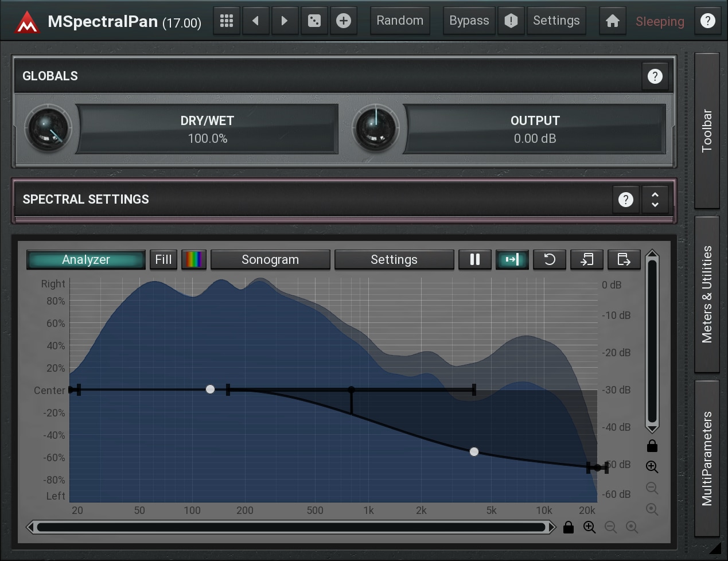Pause the analyzer display

pos(474,260)
